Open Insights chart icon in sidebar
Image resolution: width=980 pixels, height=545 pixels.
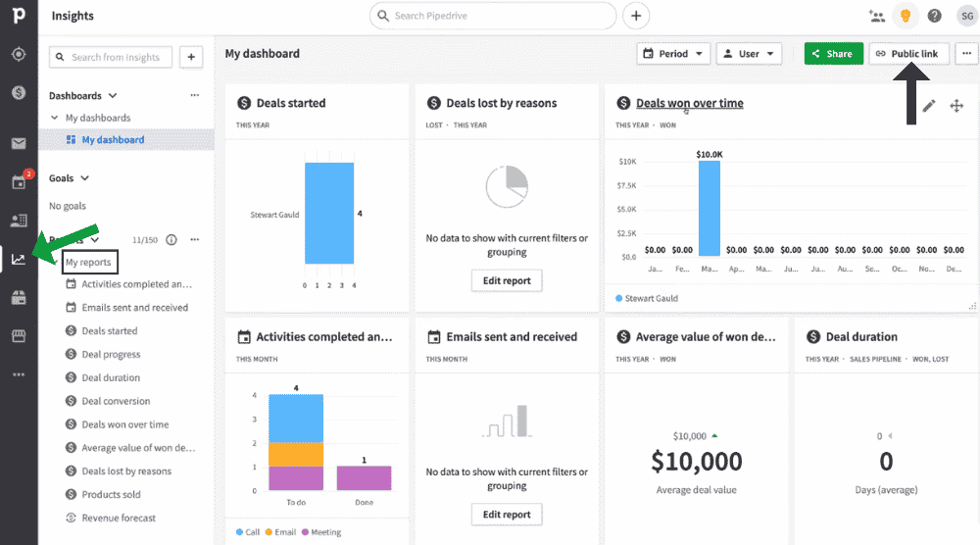pyautogui.click(x=19, y=260)
